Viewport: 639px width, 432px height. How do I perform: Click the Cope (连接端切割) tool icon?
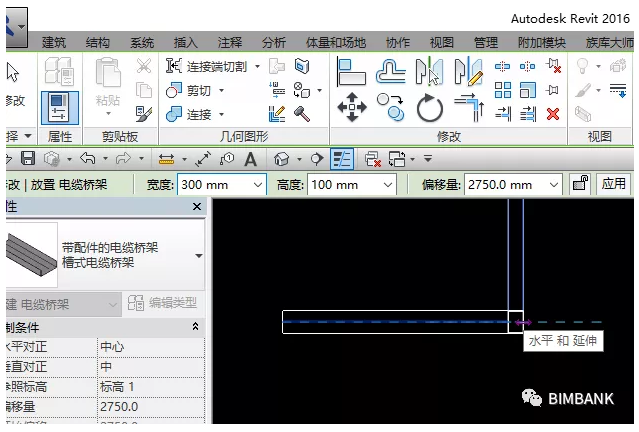coord(173,66)
